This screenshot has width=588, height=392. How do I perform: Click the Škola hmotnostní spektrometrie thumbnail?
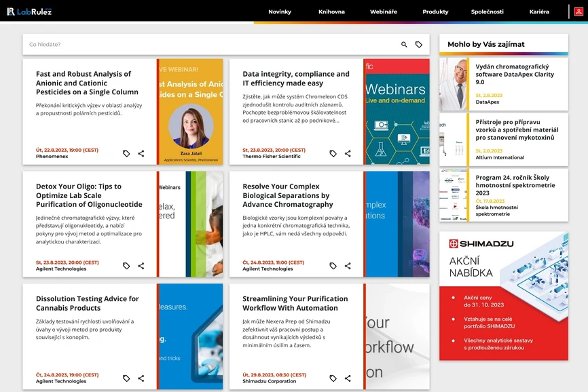(x=453, y=195)
